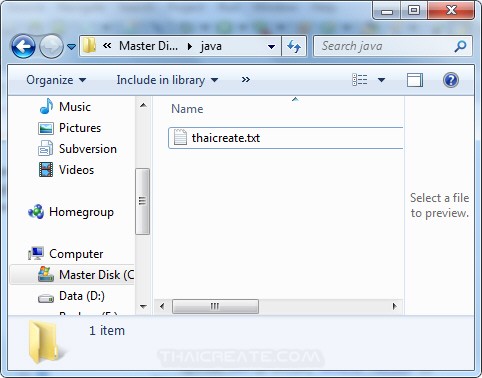Show more toolbar commands chevron
Viewport: 482px width, 378px height.
[246, 80]
